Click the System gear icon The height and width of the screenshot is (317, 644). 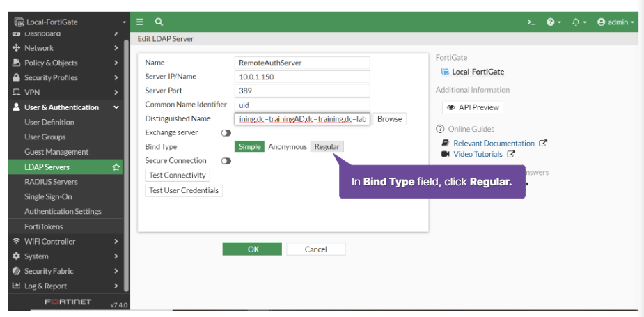tap(17, 256)
